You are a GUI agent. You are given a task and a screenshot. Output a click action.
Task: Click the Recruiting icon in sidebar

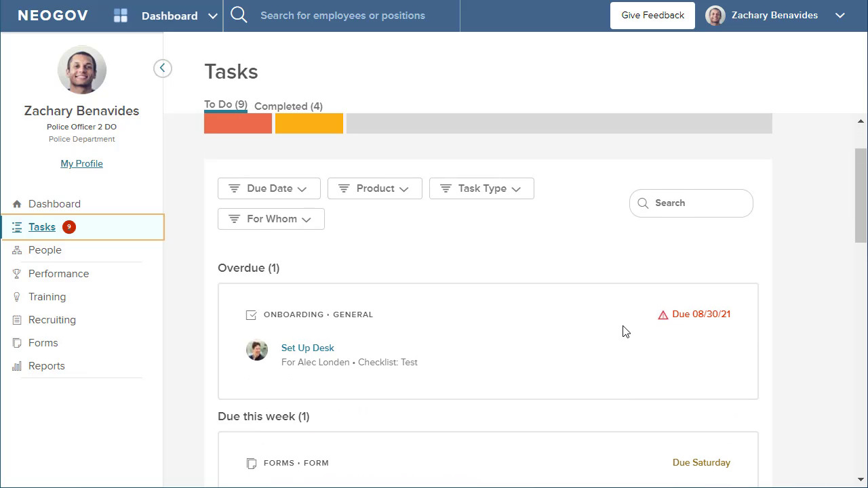pyautogui.click(x=17, y=320)
